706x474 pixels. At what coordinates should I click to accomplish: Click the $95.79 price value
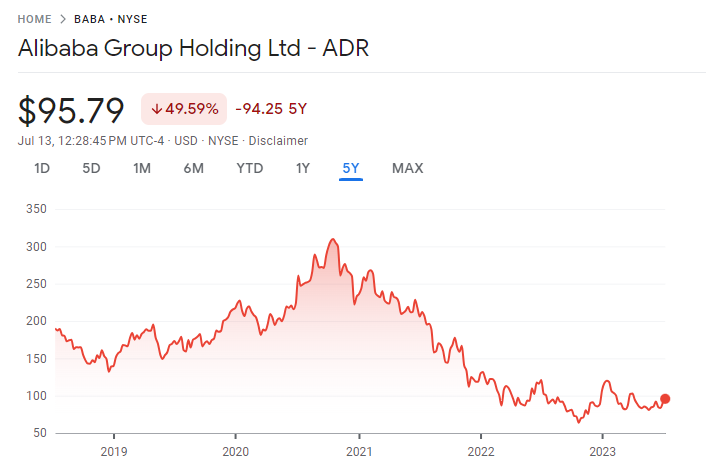pyautogui.click(x=71, y=109)
